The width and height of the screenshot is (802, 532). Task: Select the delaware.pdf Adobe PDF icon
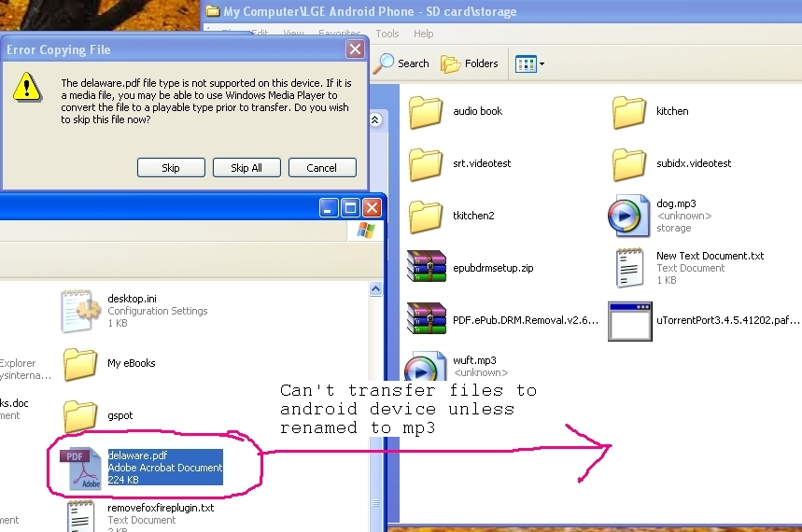coord(80,468)
